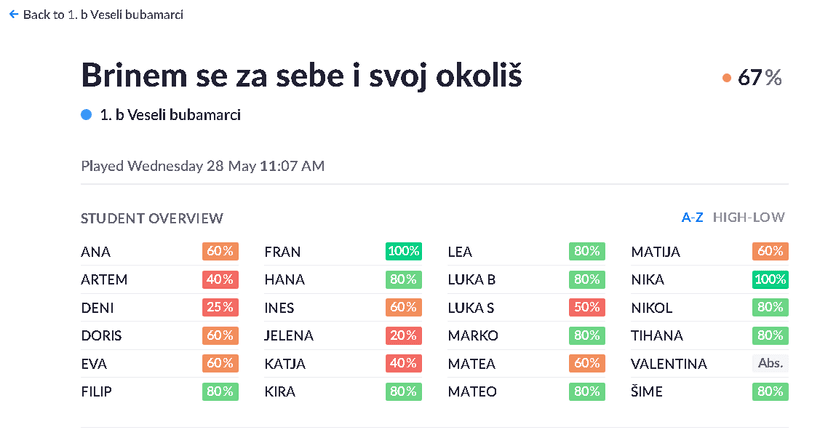828x430 pixels.
Task: Click the quiz title heading
Action: point(301,76)
